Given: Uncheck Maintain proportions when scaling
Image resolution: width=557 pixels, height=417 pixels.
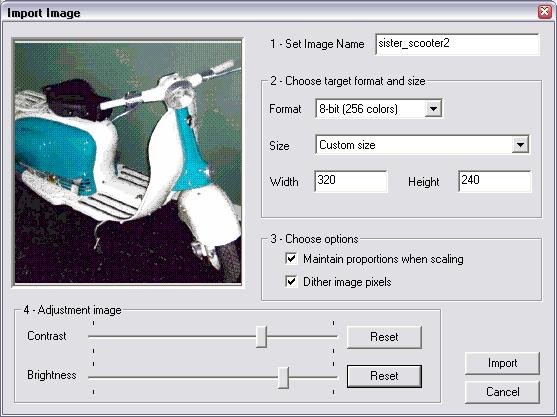Looking at the screenshot, I should pyautogui.click(x=291, y=259).
